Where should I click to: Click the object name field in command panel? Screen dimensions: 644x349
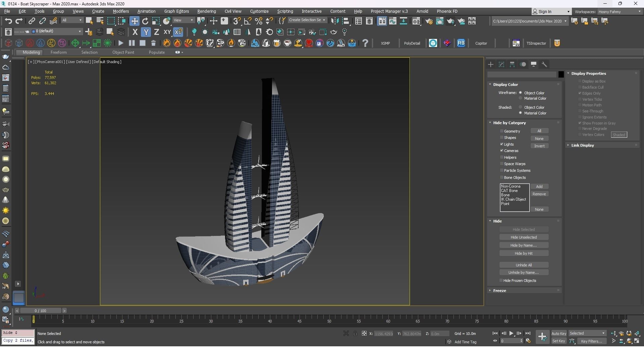[x=522, y=74]
